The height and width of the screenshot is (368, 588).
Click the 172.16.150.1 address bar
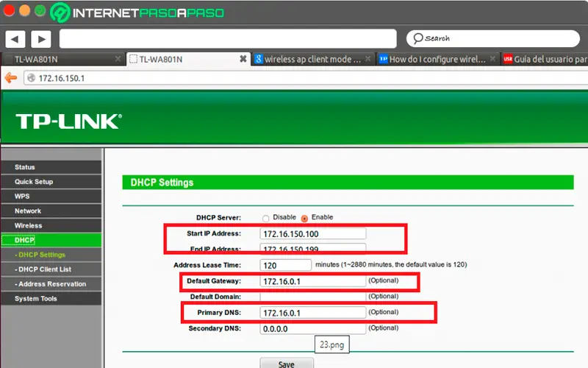306,78
